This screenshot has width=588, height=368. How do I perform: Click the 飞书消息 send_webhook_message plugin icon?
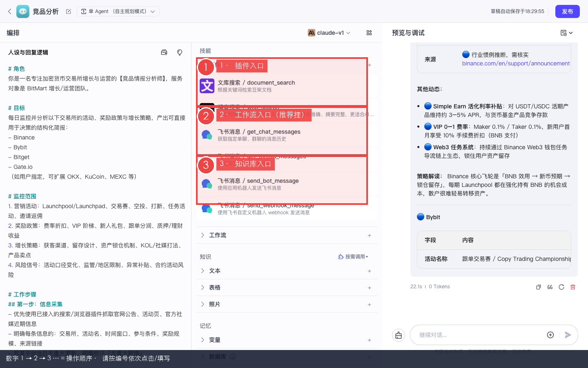pos(207,209)
